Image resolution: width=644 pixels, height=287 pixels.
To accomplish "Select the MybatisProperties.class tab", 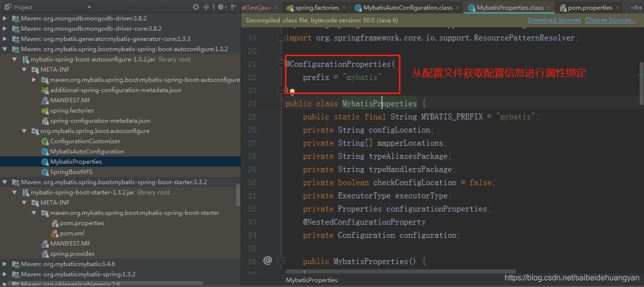I will click(510, 8).
